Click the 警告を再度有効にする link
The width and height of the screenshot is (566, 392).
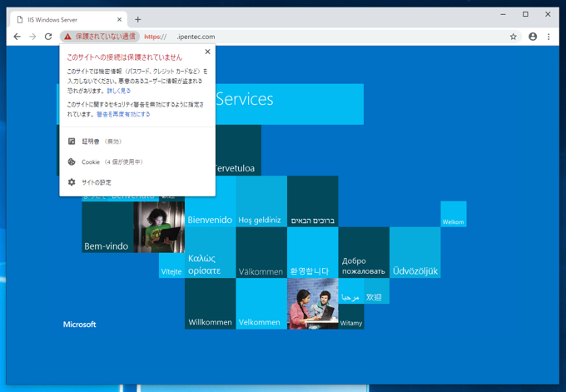(x=123, y=114)
